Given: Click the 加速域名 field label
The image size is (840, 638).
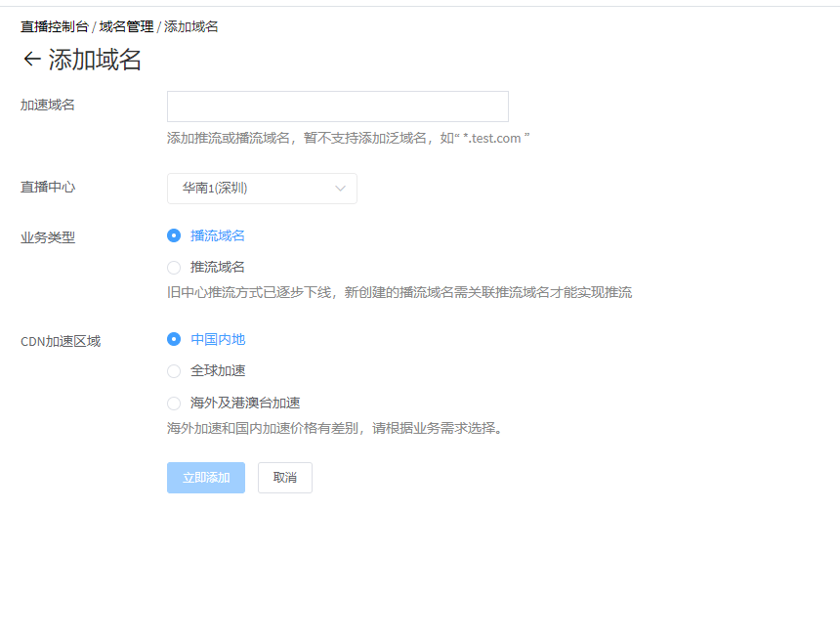Looking at the screenshot, I should (x=48, y=105).
